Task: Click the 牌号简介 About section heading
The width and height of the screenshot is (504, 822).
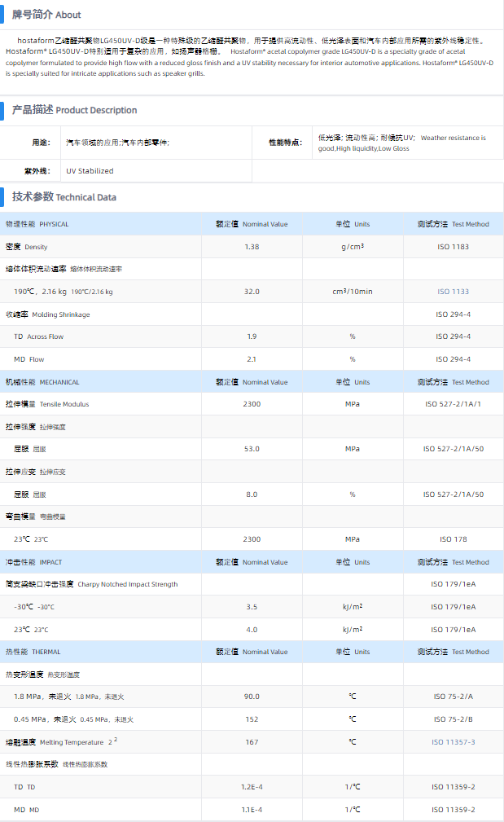Action: [x=46, y=15]
